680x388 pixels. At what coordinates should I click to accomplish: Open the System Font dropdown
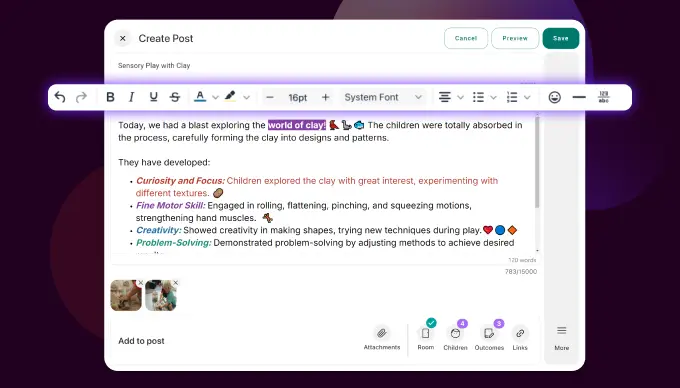(383, 97)
